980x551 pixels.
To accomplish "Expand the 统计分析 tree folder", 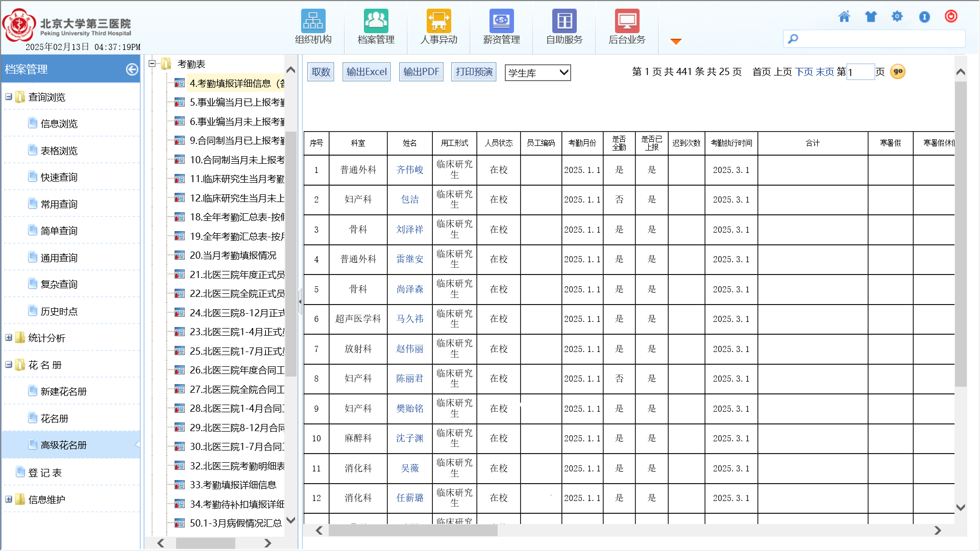I will (9, 338).
